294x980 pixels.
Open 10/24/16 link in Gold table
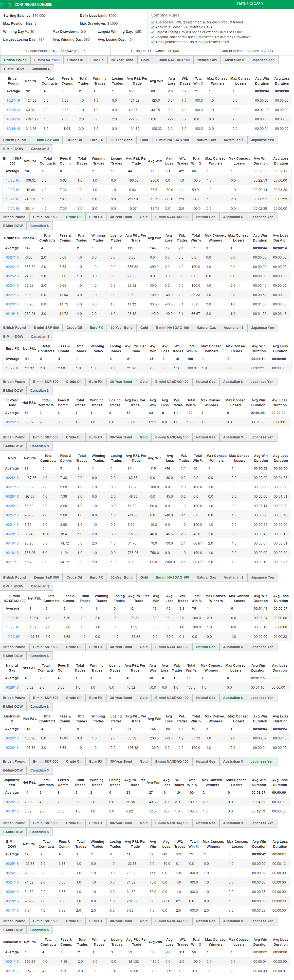[12, 515]
